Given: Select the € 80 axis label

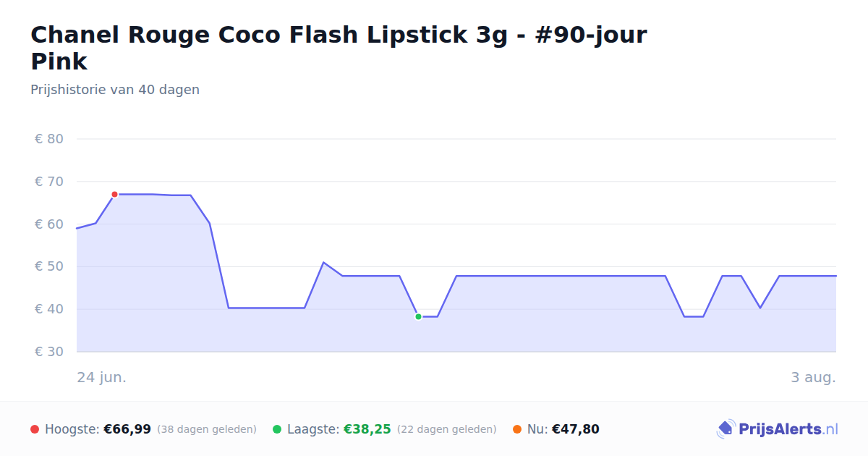Looking at the screenshot, I should click(49, 139).
